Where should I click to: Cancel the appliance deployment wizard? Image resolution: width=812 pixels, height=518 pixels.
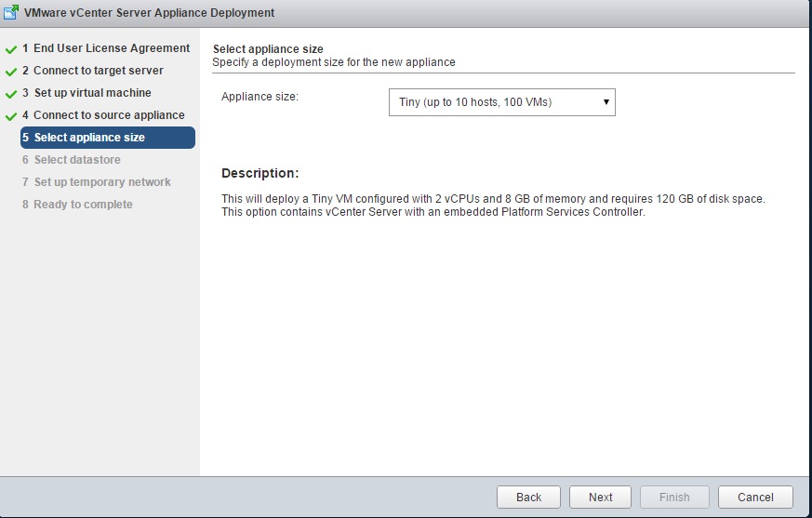point(754,497)
